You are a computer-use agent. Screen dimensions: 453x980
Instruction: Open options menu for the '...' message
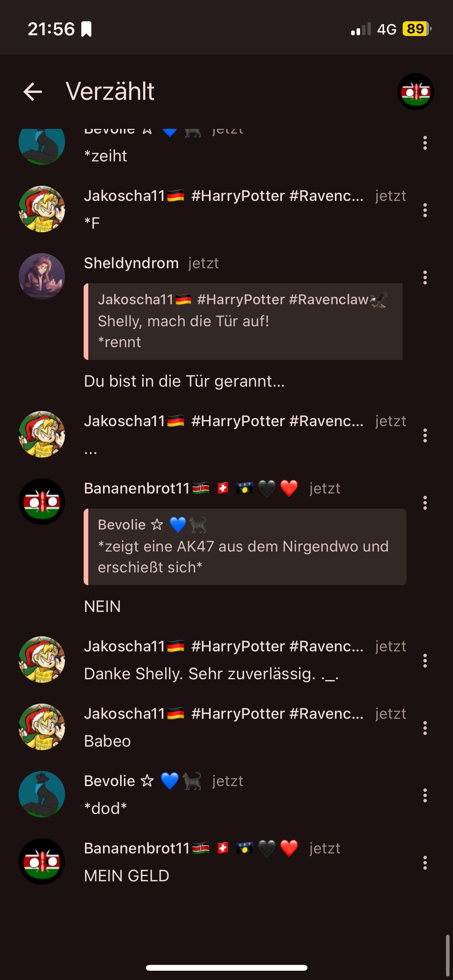tap(425, 435)
